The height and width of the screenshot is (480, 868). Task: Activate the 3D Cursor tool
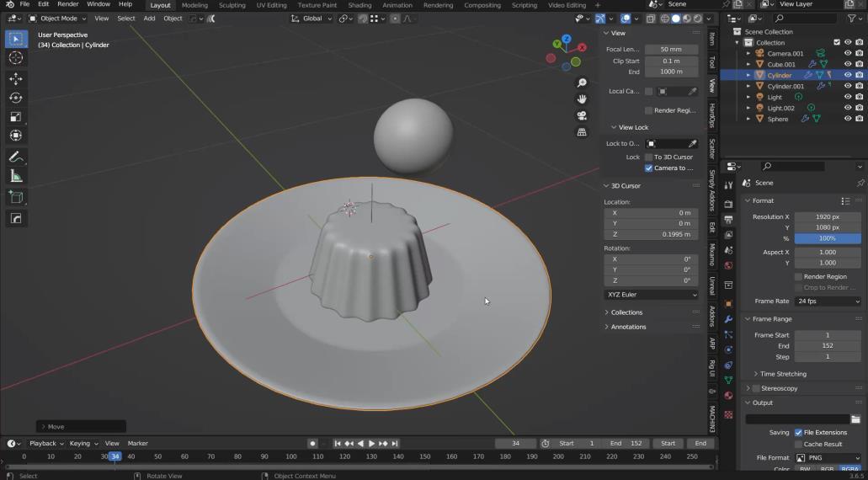[16, 57]
